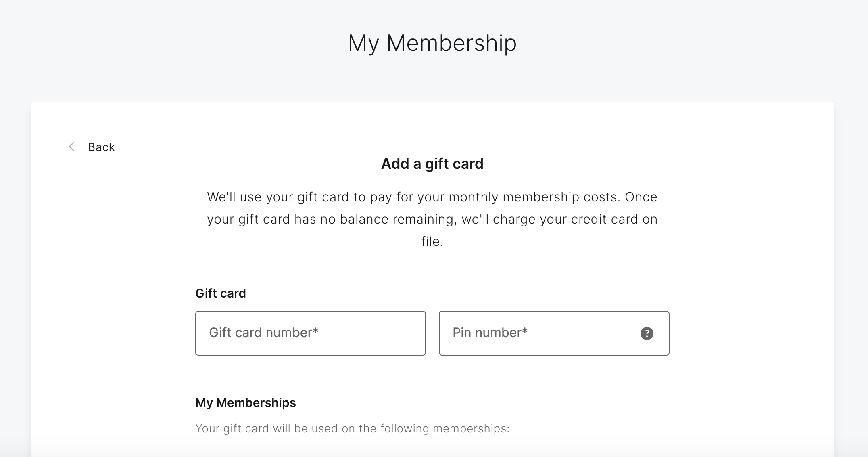868x457 pixels.
Task: Click the Back navigation link
Action: coord(101,147)
